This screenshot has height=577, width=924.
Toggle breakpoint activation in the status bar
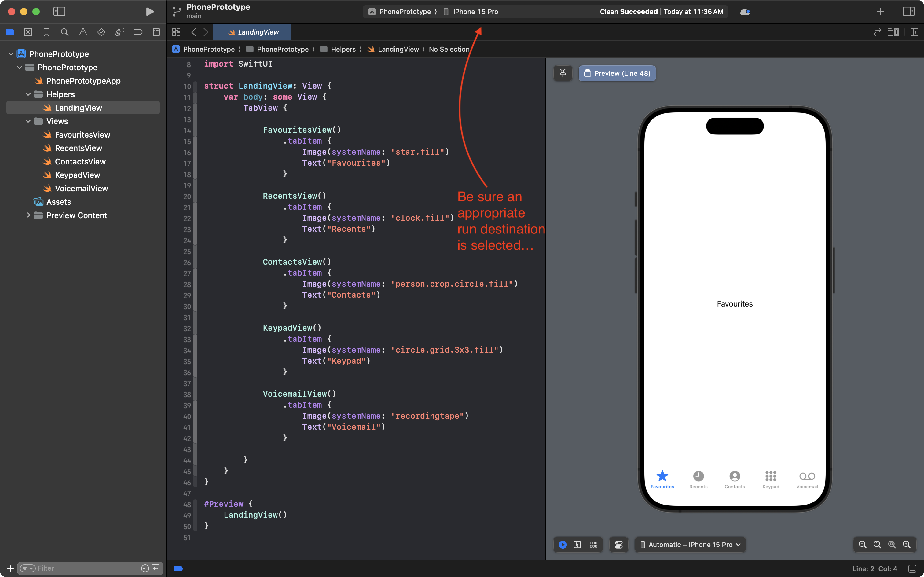(x=178, y=568)
